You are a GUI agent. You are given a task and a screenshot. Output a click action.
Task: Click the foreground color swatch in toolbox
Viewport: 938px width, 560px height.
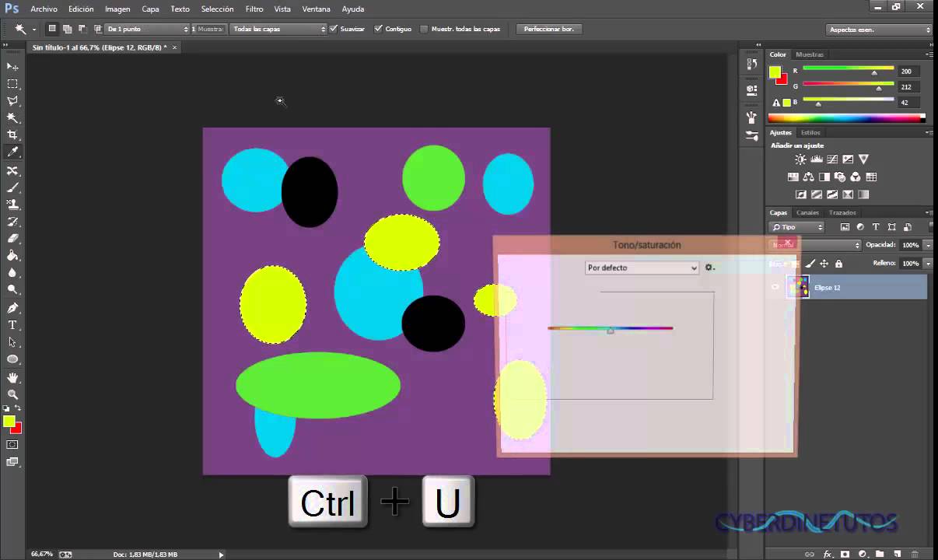click(9, 422)
